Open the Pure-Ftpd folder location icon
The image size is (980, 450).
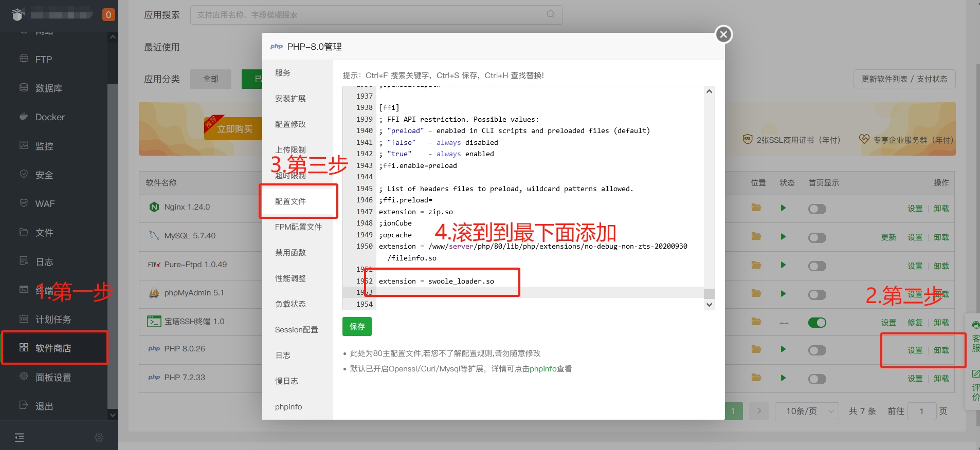[756, 265]
